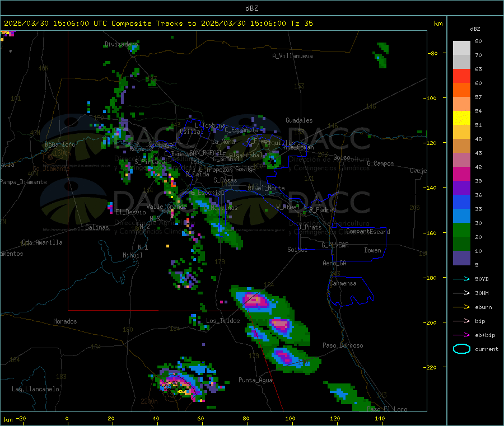This screenshot has width=504, height=426.
Task: Click the 'G_Campos' place label
Action: tap(380, 163)
